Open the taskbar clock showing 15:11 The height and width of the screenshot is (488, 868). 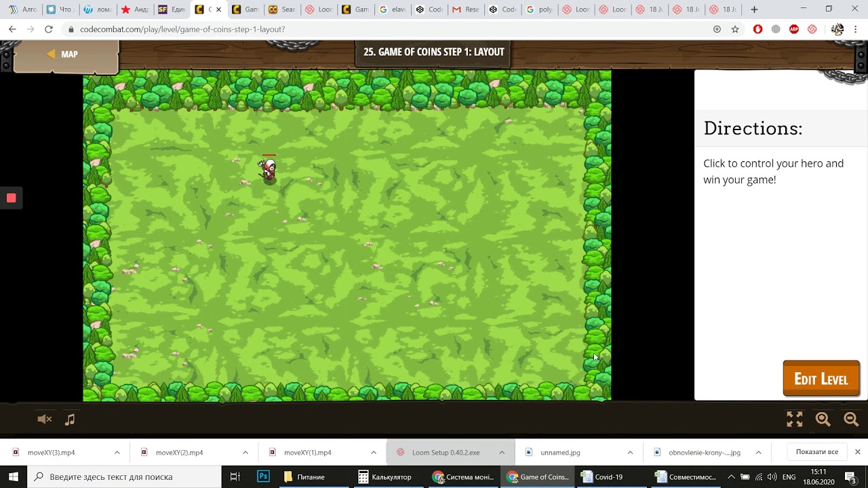pyautogui.click(x=819, y=476)
